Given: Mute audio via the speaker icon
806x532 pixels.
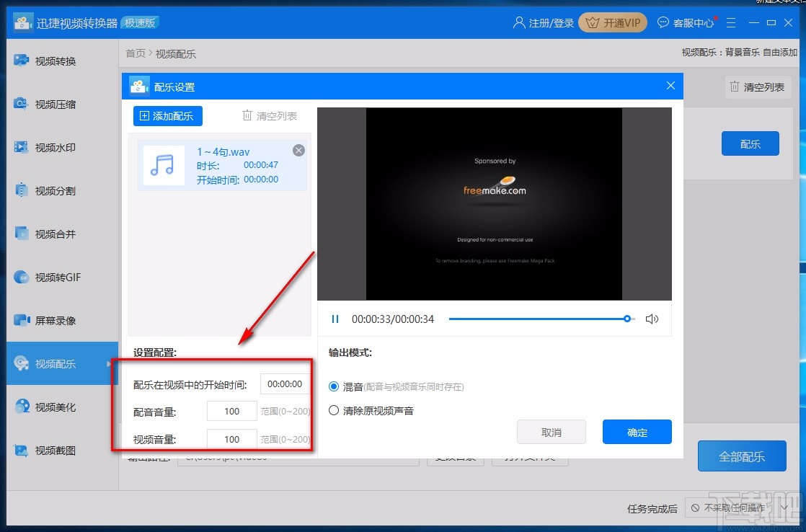Looking at the screenshot, I should point(652,318).
